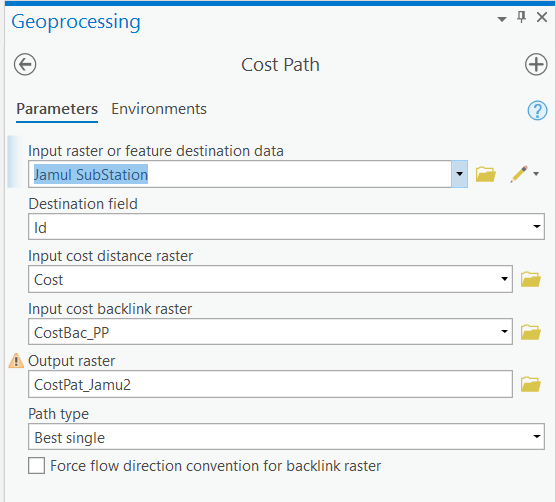Click the plus icon beside Cost Path
This screenshot has height=502, width=556.
536,65
